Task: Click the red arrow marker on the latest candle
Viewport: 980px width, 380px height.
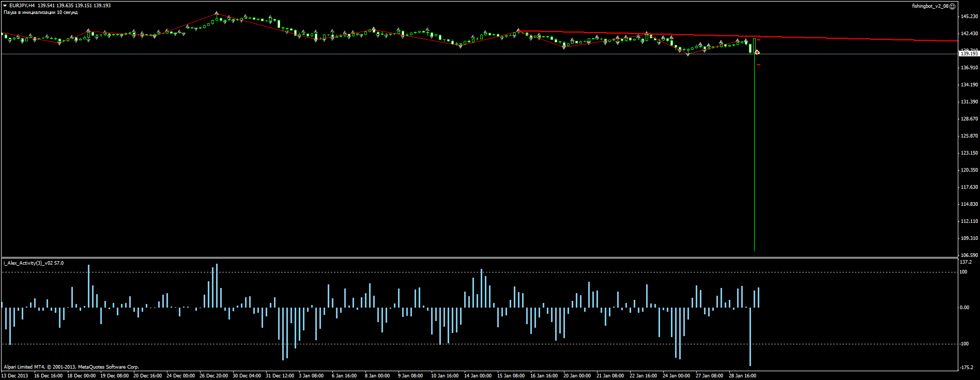Action: [757, 52]
